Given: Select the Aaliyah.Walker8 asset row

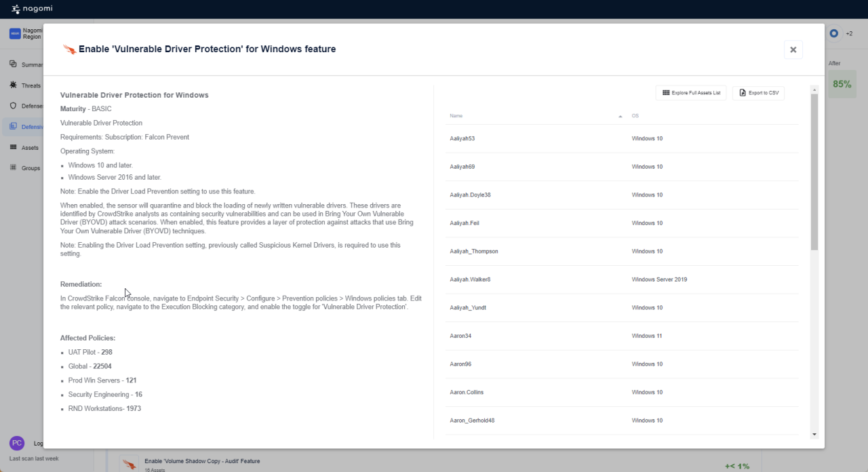Looking at the screenshot, I should pos(622,279).
